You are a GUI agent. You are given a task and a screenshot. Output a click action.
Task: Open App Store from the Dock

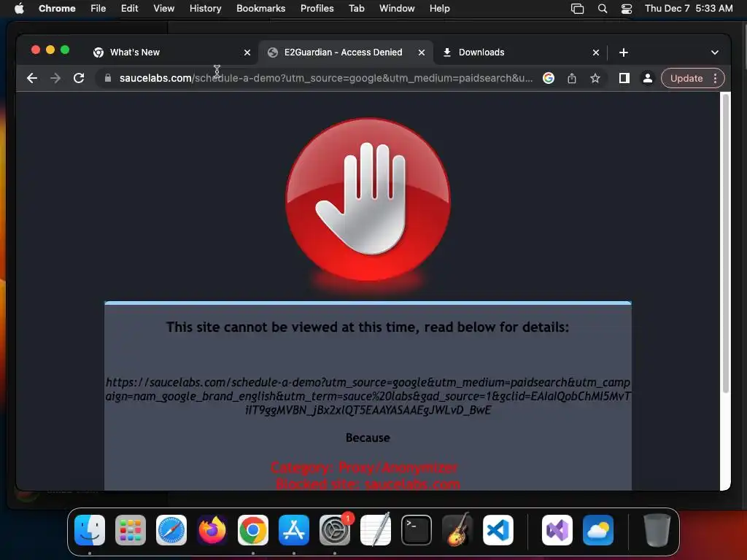(x=294, y=530)
